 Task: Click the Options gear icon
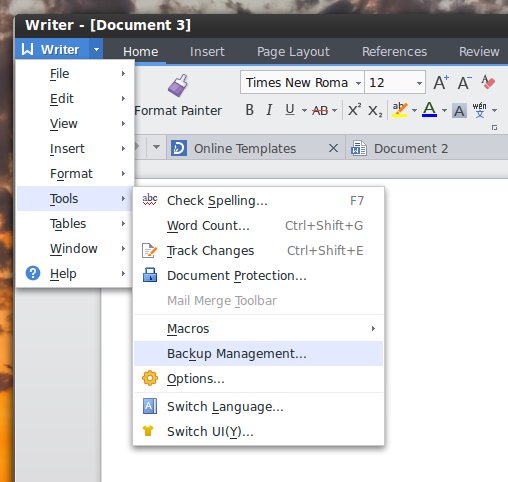click(150, 378)
